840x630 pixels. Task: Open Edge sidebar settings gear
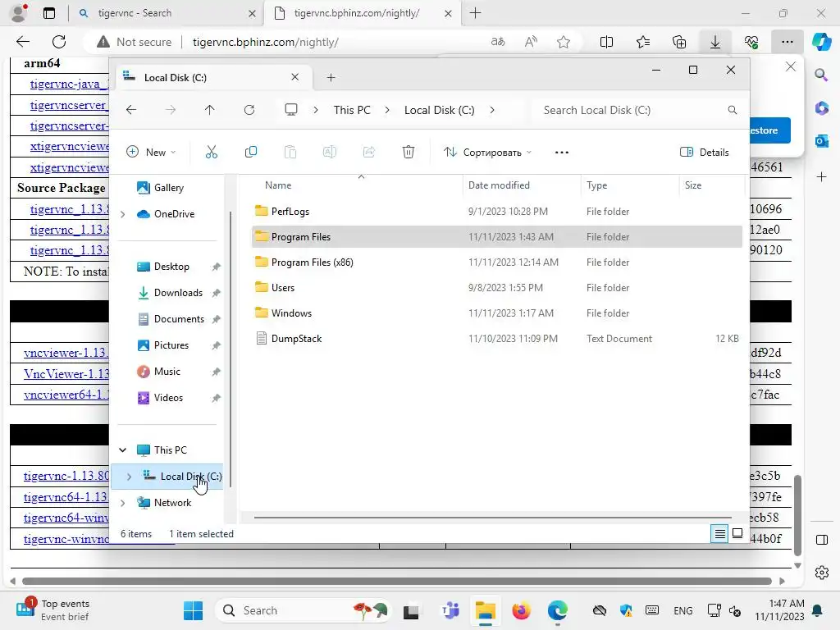pos(821,572)
